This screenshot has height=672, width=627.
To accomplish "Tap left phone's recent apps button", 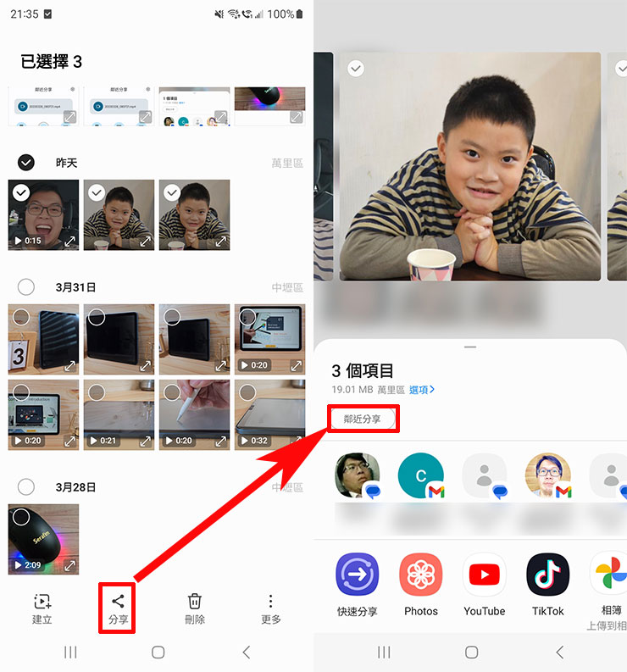I will [x=70, y=653].
